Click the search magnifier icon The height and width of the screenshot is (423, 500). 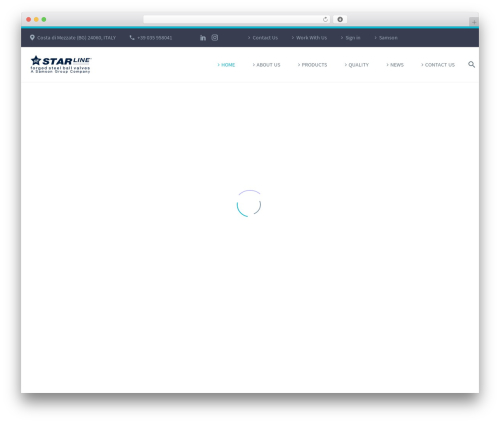pos(471,64)
